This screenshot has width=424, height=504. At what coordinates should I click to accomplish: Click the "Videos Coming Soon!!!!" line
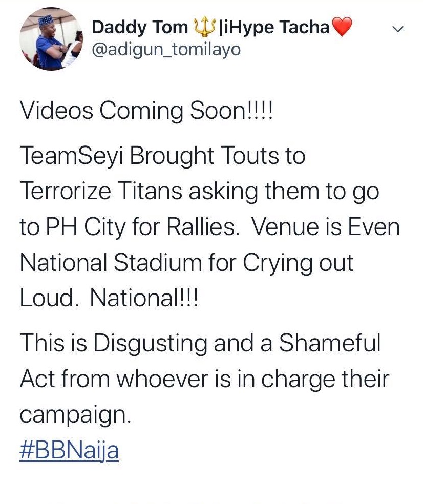pos(147,111)
